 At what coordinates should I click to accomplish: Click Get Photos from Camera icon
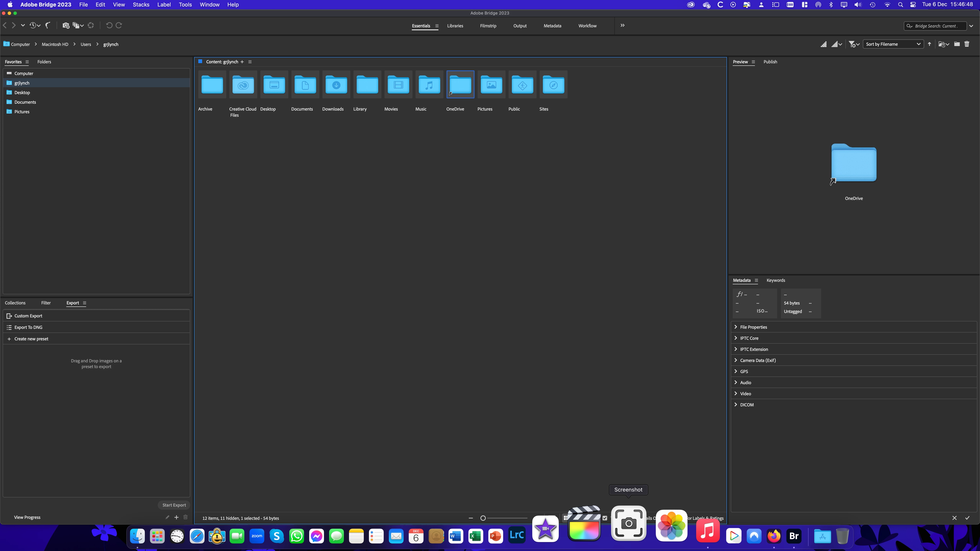tap(66, 25)
